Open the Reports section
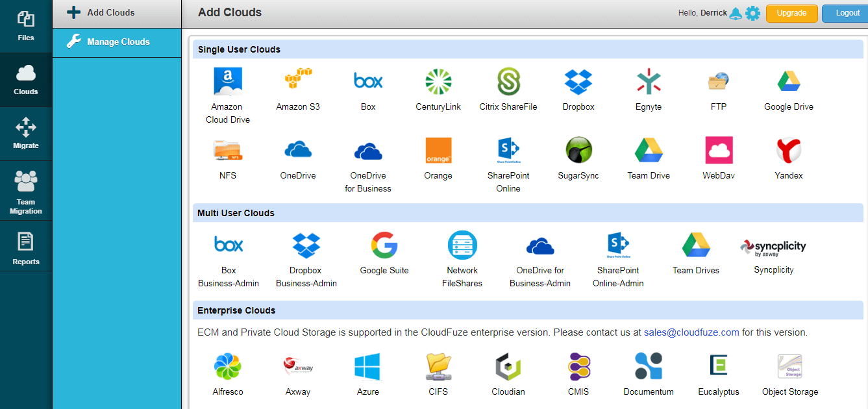 click(x=26, y=246)
